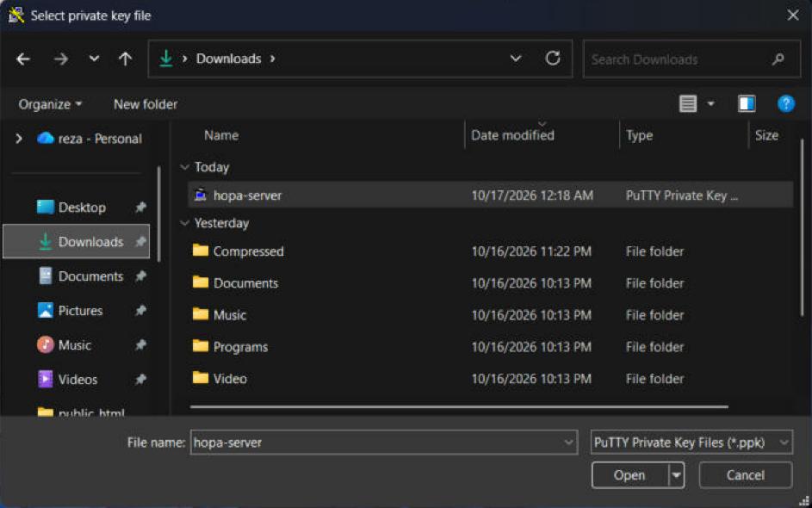Click the search magnifier icon
Screen dimensions: 812x508
pyautogui.click(x=778, y=59)
